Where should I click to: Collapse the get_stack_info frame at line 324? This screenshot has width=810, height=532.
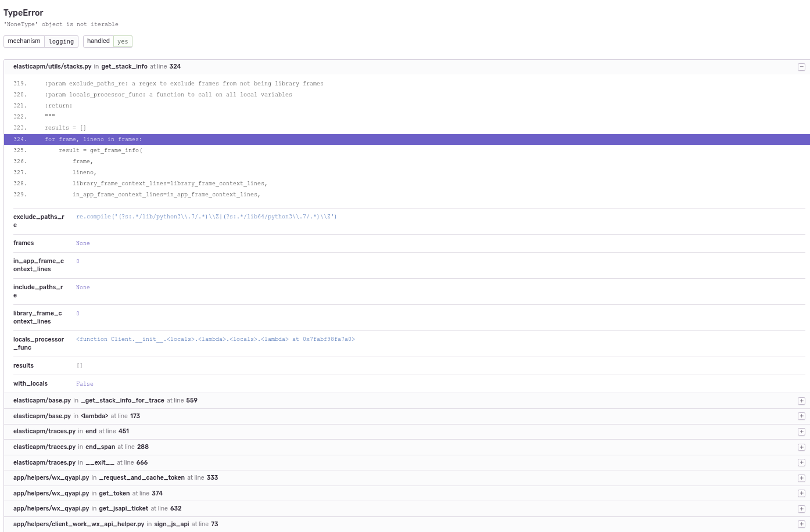click(x=801, y=67)
